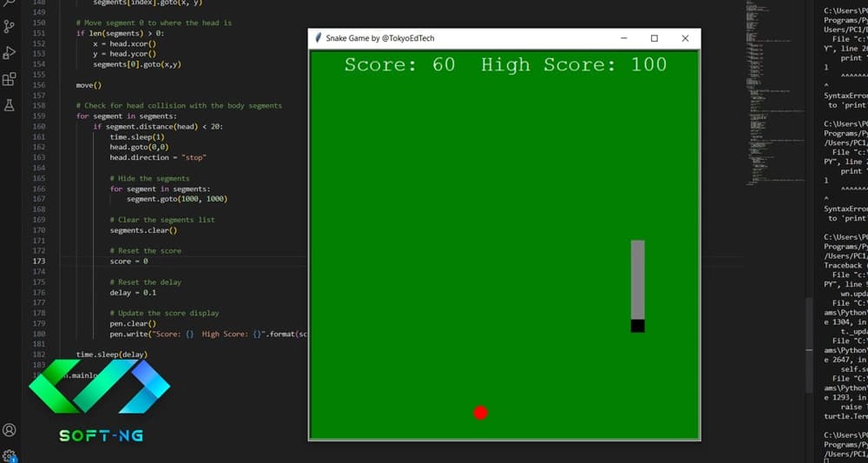Click the # Reset the score comment

click(x=146, y=251)
